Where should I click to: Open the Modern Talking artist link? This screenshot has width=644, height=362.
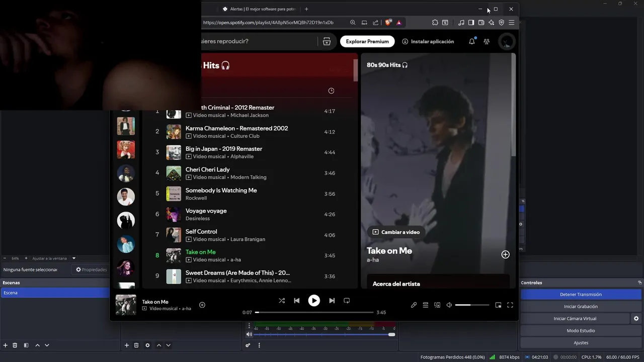248,177
